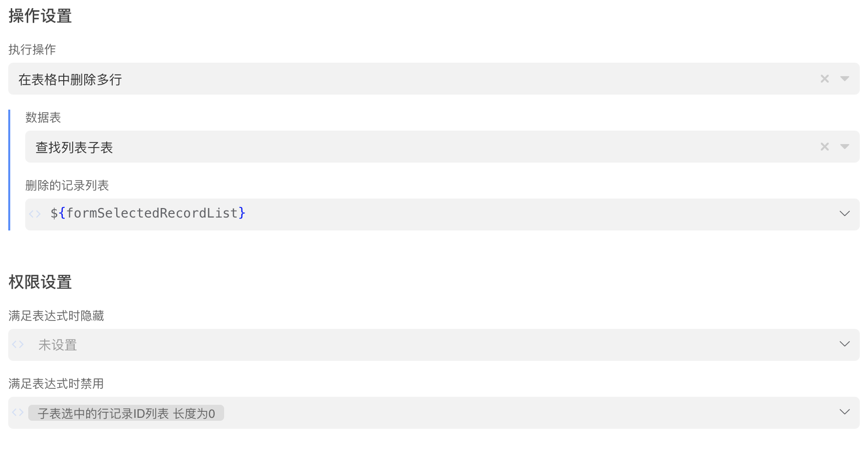Open the 数据表 dropdown arrow
Screen dimensions: 866x449
click(845, 147)
